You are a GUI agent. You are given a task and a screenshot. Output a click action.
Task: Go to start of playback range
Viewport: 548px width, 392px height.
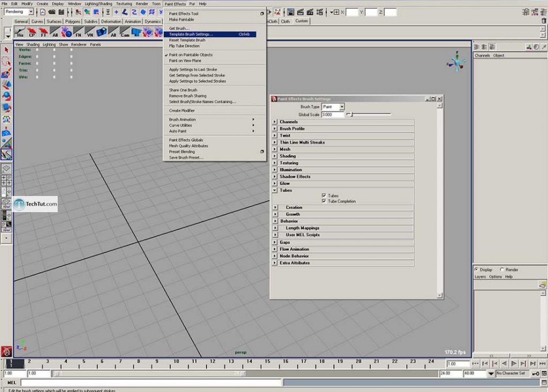click(x=475, y=364)
